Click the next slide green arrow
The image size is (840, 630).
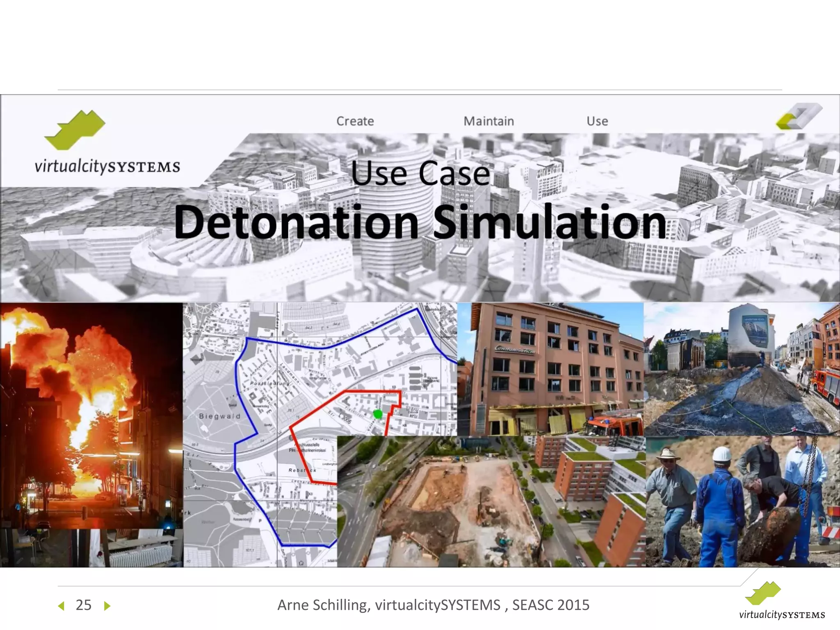(x=107, y=606)
